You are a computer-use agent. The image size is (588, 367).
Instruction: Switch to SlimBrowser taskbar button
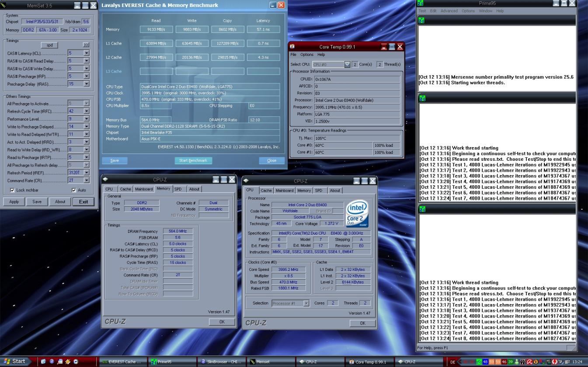[x=222, y=362]
